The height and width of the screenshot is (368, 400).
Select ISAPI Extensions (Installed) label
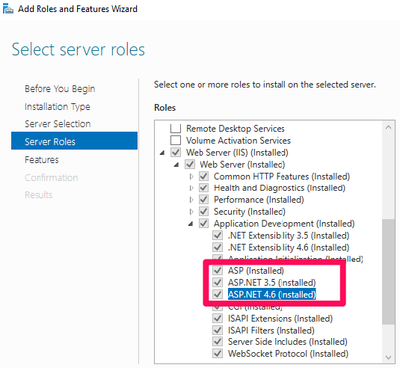pos(280,318)
